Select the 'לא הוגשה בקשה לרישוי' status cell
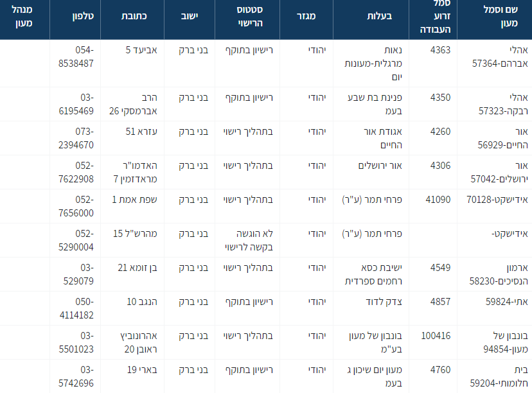The height and width of the screenshot is (393, 532). click(x=249, y=240)
